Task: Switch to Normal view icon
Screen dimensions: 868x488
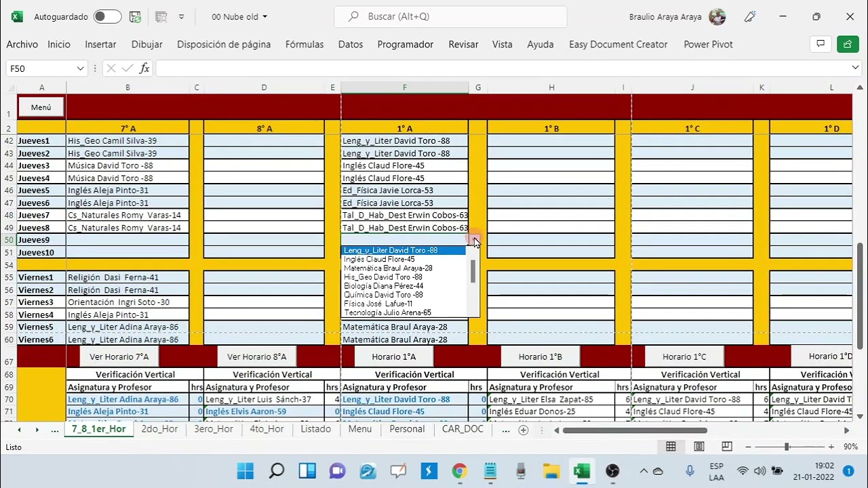Action: [671, 446]
